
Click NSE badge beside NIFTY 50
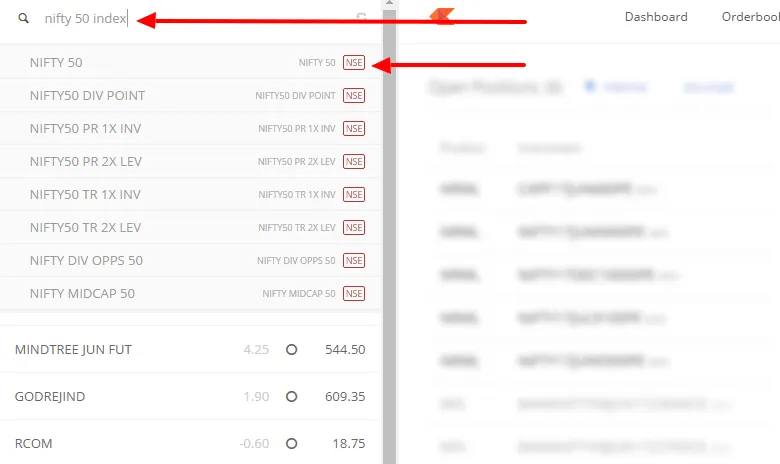[x=354, y=63]
